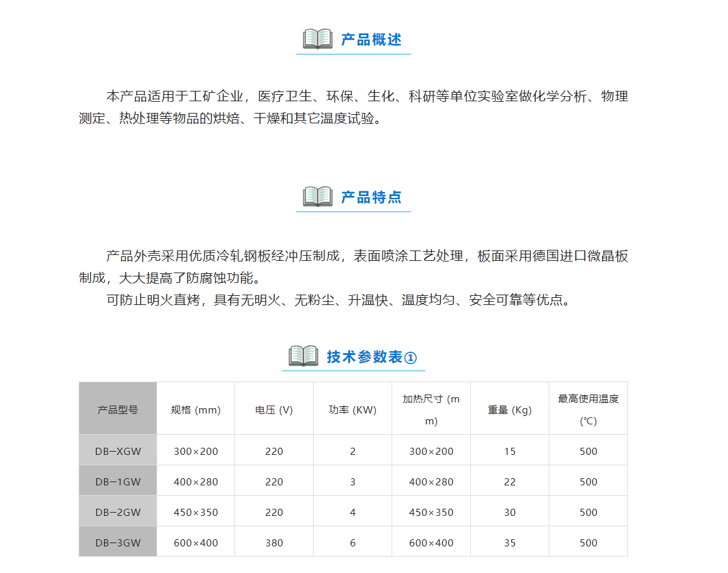The width and height of the screenshot is (728, 573).
Task: Click the 产品型号 table header cell
Action: [x=118, y=408]
